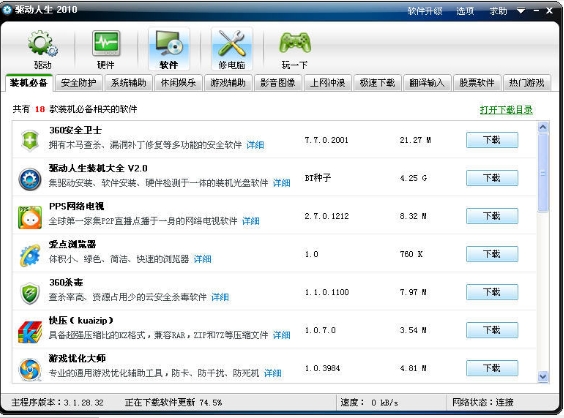564x418 pixels.
Task: Switch to the 装机必备 tab
Action: pyautogui.click(x=29, y=83)
